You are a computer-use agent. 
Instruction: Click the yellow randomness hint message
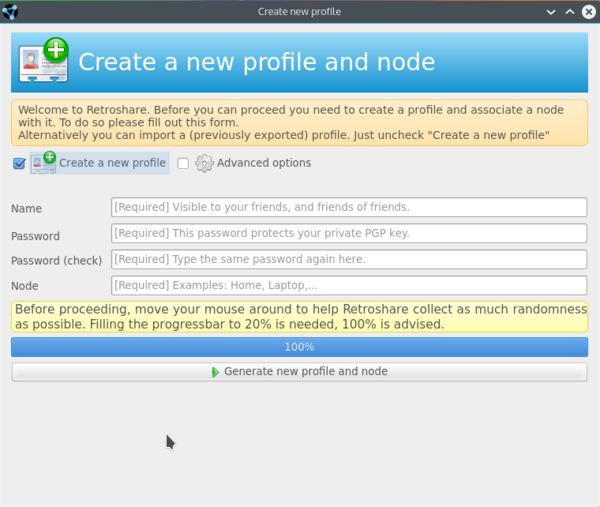point(299,318)
